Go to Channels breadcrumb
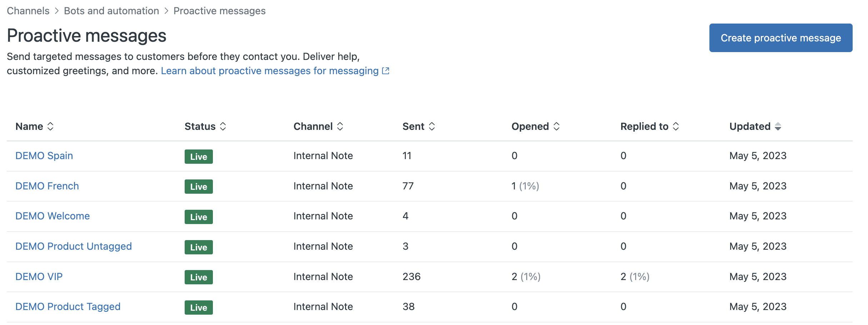Screen dimensions: 868x325 pos(28,11)
